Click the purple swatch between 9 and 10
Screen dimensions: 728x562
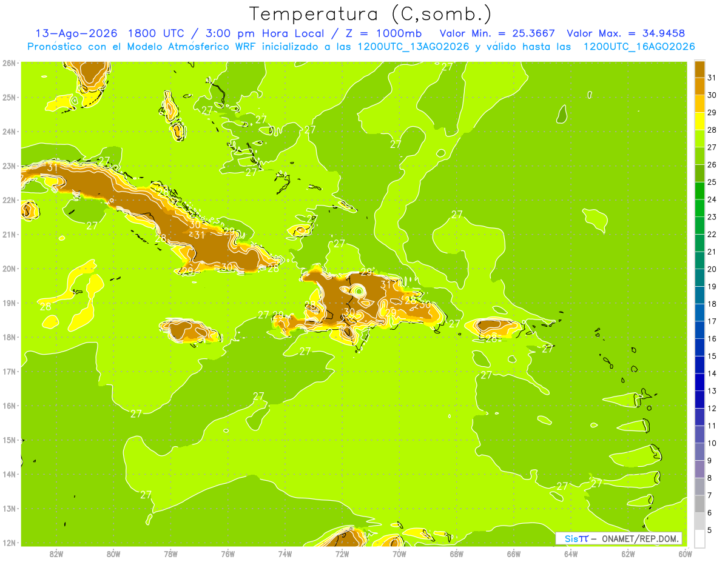(700, 452)
